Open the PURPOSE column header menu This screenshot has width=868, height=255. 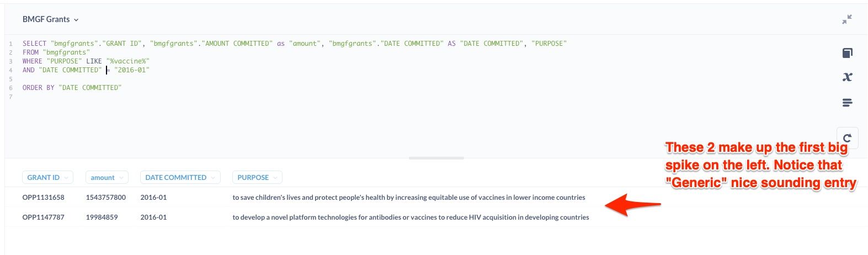257,177
